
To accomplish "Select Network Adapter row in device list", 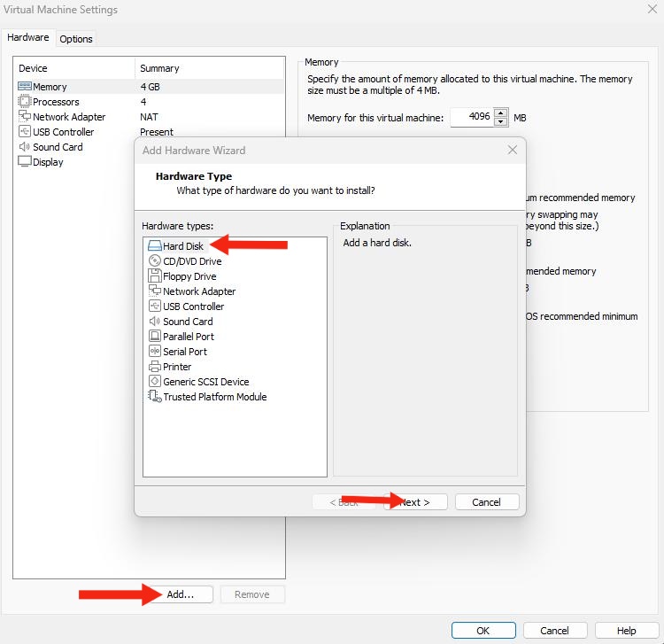I will point(69,117).
